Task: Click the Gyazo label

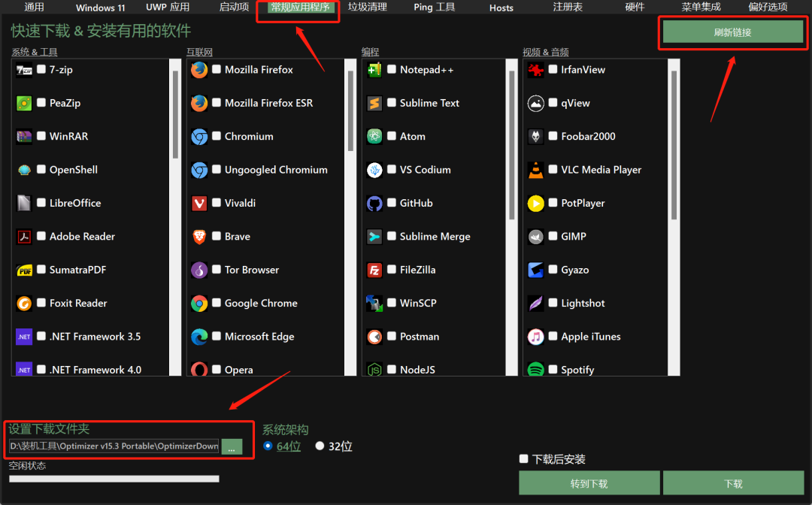Action: [x=575, y=270]
